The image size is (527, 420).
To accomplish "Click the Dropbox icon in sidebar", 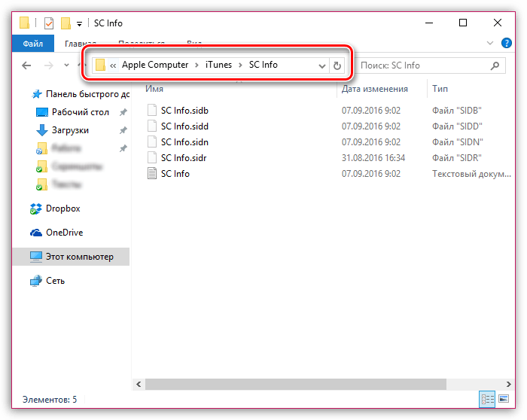I will 36,208.
